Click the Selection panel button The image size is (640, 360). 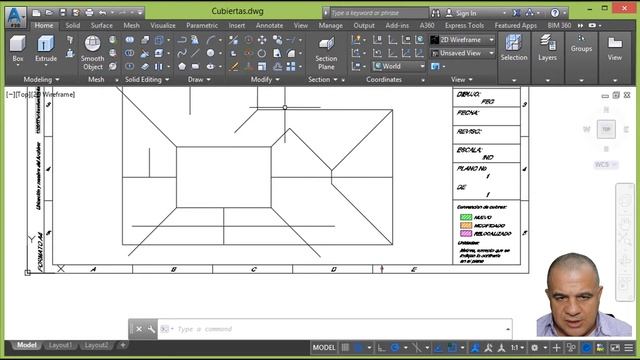click(514, 49)
